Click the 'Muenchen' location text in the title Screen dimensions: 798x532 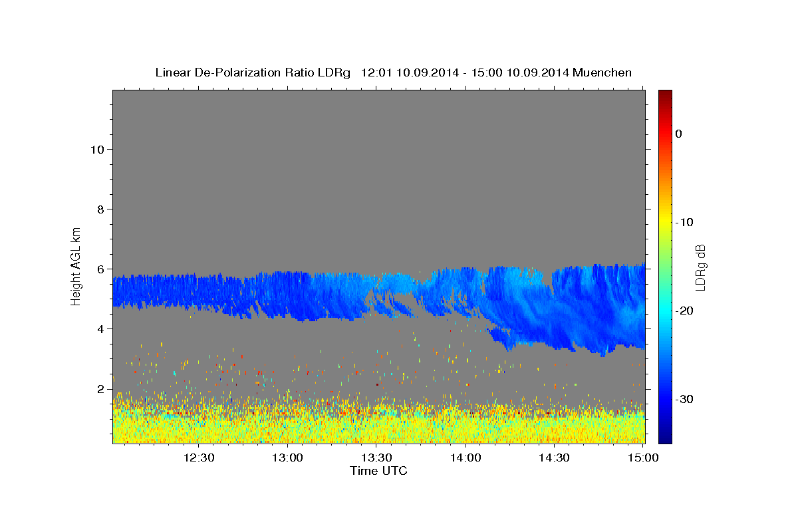603,72
